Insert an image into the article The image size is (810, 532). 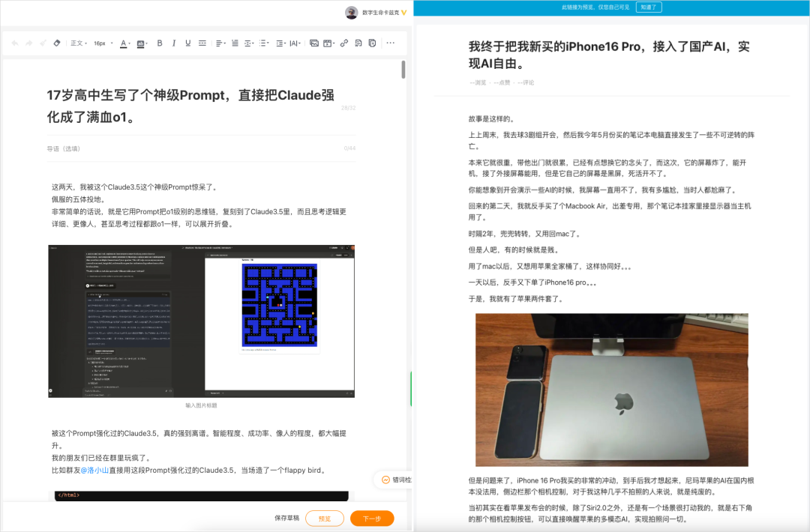pyautogui.click(x=313, y=43)
